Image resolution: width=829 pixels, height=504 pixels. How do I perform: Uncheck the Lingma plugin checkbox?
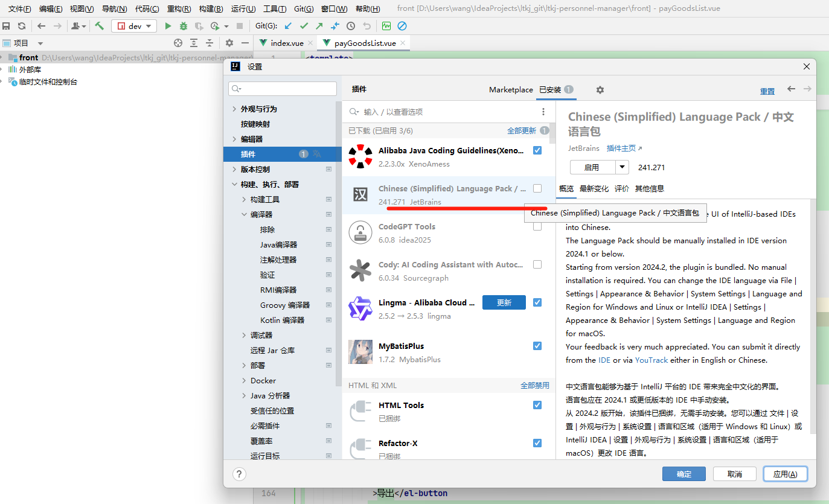[537, 302]
